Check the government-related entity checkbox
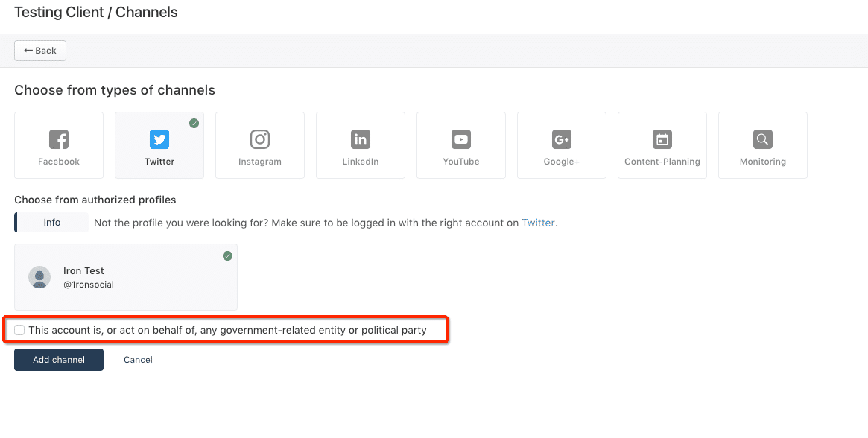The height and width of the screenshot is (438, 868). tap(19, 330)
